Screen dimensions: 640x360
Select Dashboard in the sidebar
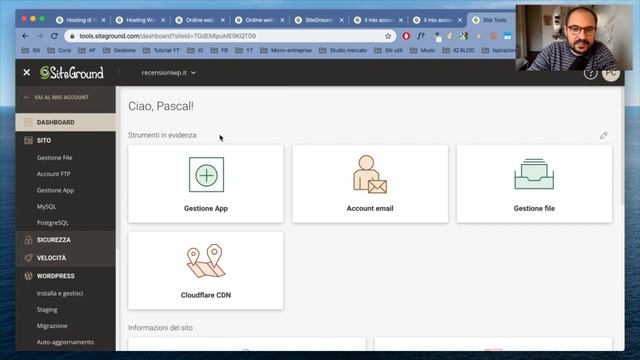65,122
